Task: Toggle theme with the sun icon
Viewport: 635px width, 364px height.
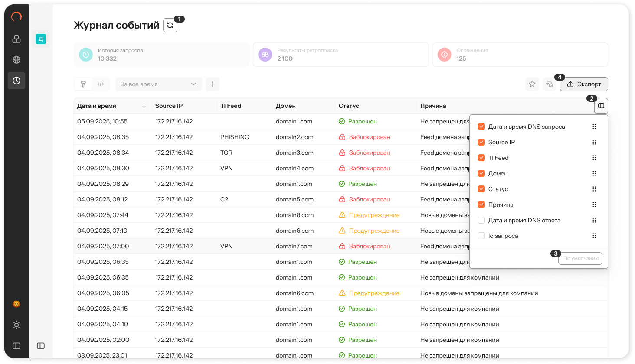Action: click(x=16, y=325)
